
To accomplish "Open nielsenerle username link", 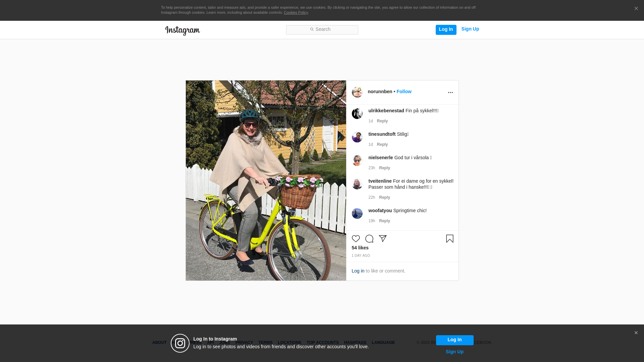I will (x=381, y=158).
